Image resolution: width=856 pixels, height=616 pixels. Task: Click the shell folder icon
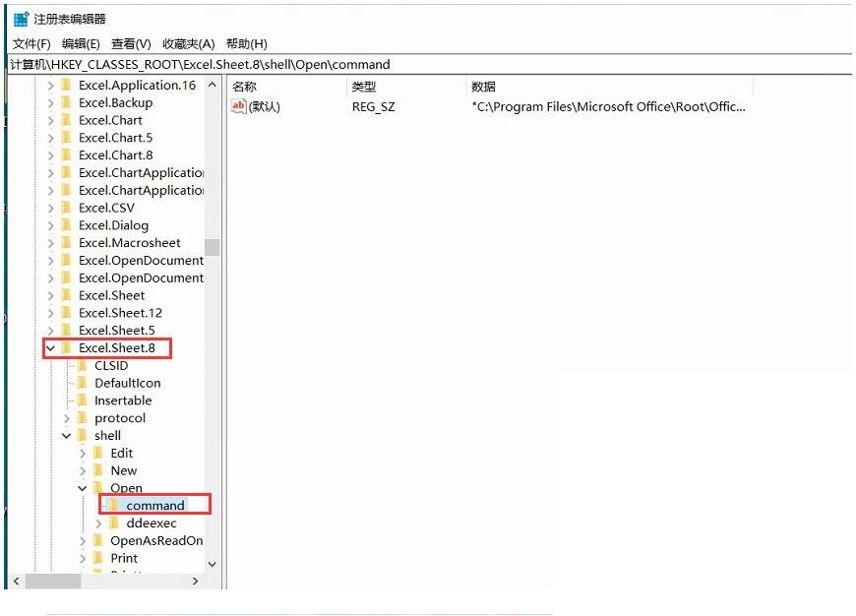83,435
